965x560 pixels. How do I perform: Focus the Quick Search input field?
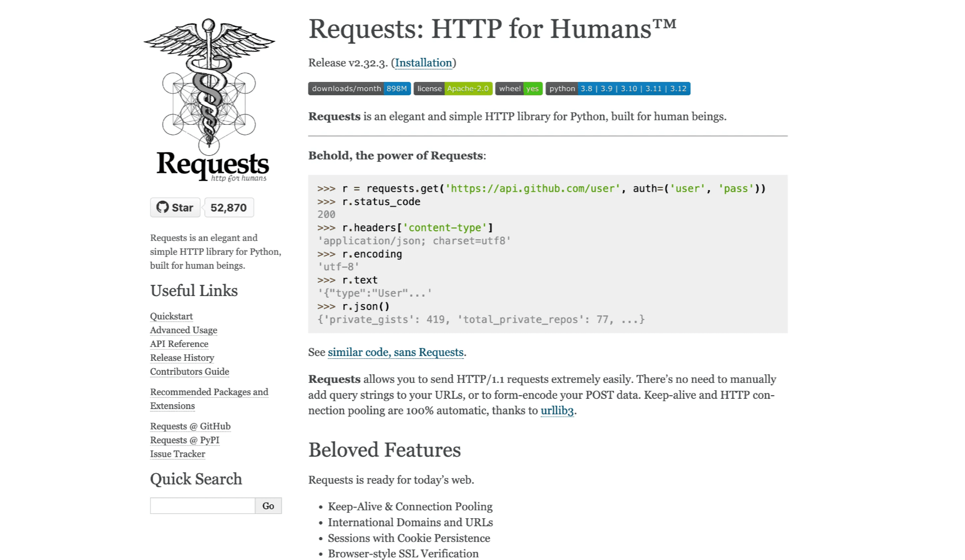tap(203, 506)
